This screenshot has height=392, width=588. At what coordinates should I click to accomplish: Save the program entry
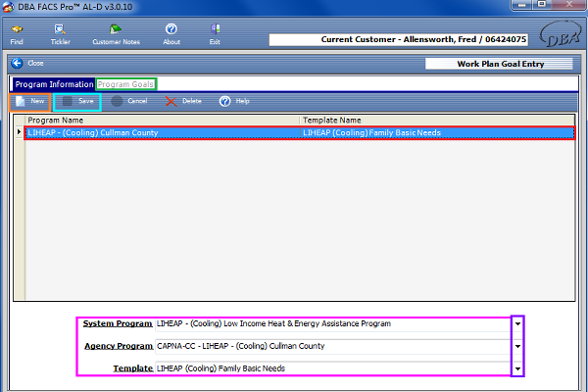pos(77,102)
